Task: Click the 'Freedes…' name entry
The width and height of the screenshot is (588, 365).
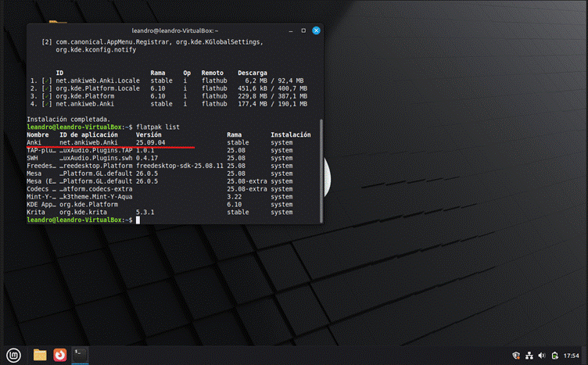Action: click(x=41, y=166)
